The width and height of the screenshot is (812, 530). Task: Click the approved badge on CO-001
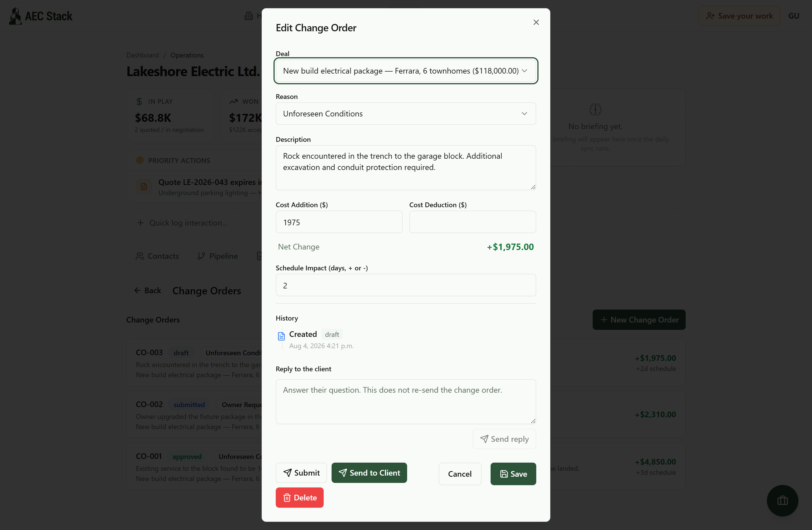point(187,456)
